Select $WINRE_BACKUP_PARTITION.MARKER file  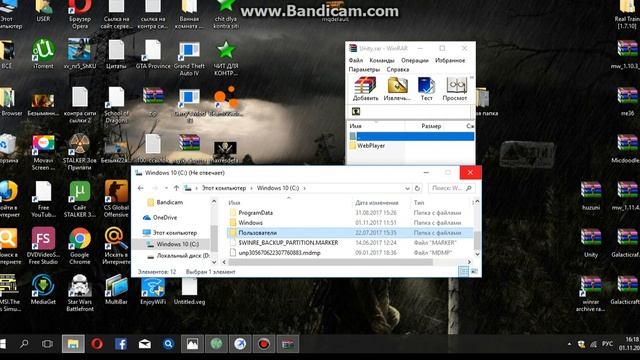(288, 243)
